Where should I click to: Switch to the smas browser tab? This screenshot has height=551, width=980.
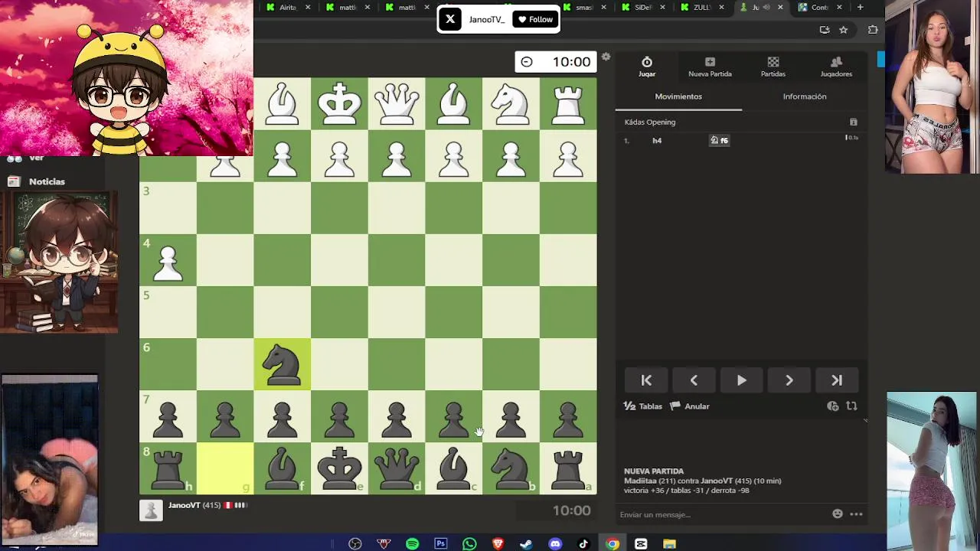pyautogui.click(x=584, y=8)
